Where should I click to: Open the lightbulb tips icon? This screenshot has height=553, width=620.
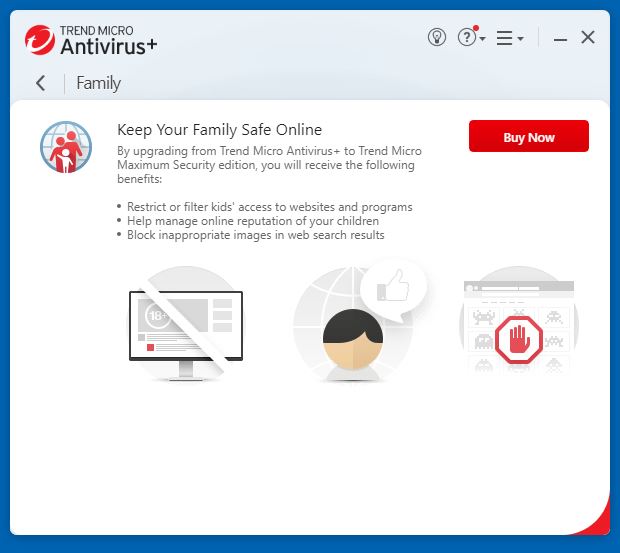coord(437,38)
